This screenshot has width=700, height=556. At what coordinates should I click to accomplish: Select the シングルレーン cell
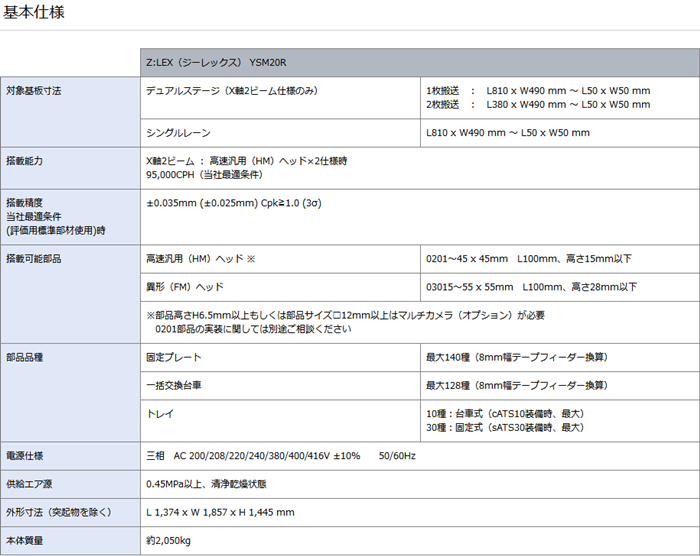pos(280,133)
